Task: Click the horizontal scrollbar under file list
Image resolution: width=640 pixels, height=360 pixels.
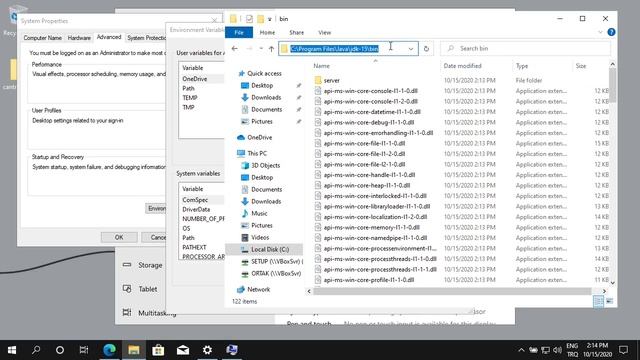Action: pos(452,291)
